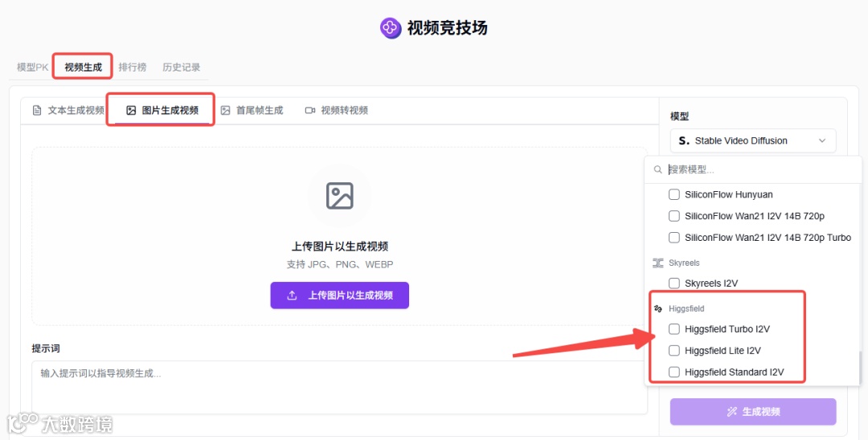Click the purple 视频竞技场 logo icon
The image size is (868, 440).
[391, 27]
